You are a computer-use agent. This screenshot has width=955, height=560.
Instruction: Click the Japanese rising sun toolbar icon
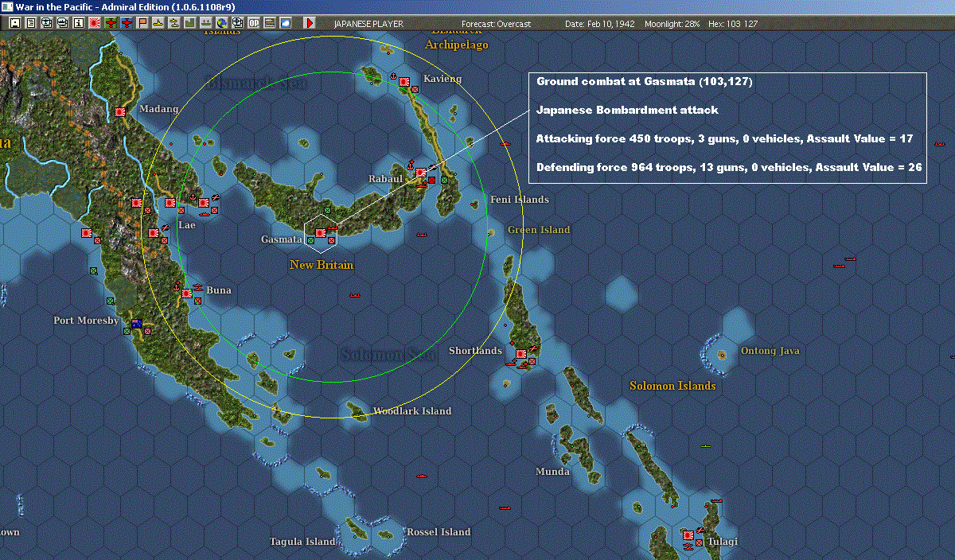coord(94,24)
